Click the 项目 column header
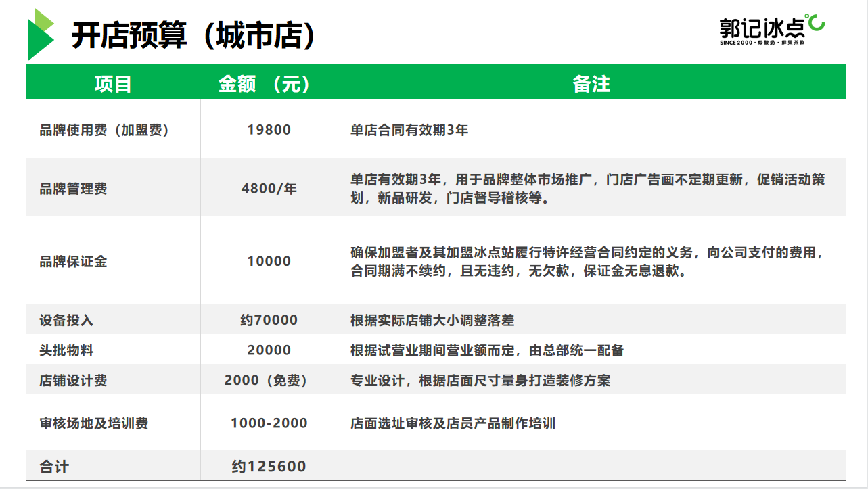Image resolution: width=868 pixels, height=489 pixels. (x=113, y=84)
